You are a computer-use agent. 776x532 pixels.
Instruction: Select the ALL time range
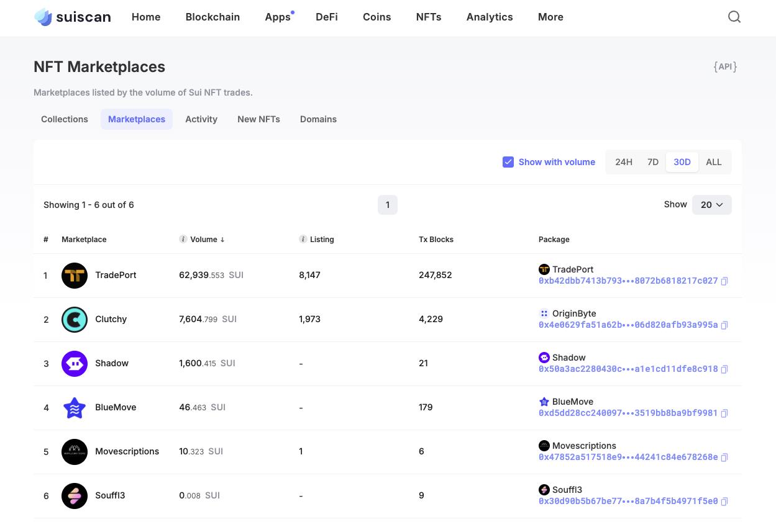pos(714,162)
